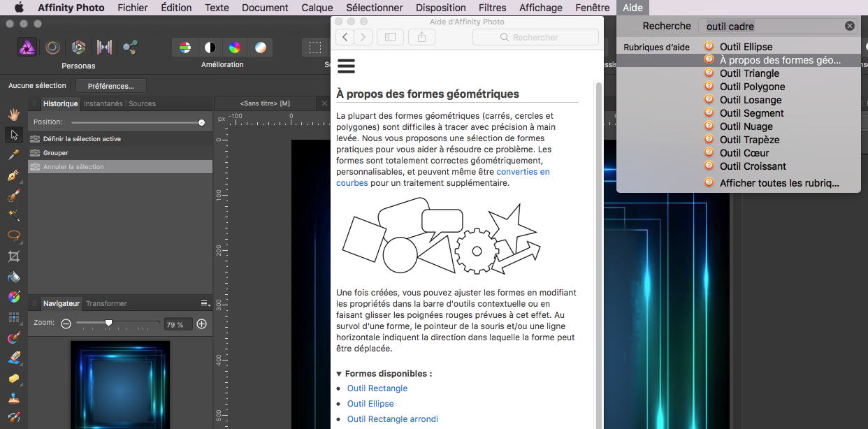Click the history Position slider handle
The height and width of the screenshot is (429, 868).
[x=202, y=122]
